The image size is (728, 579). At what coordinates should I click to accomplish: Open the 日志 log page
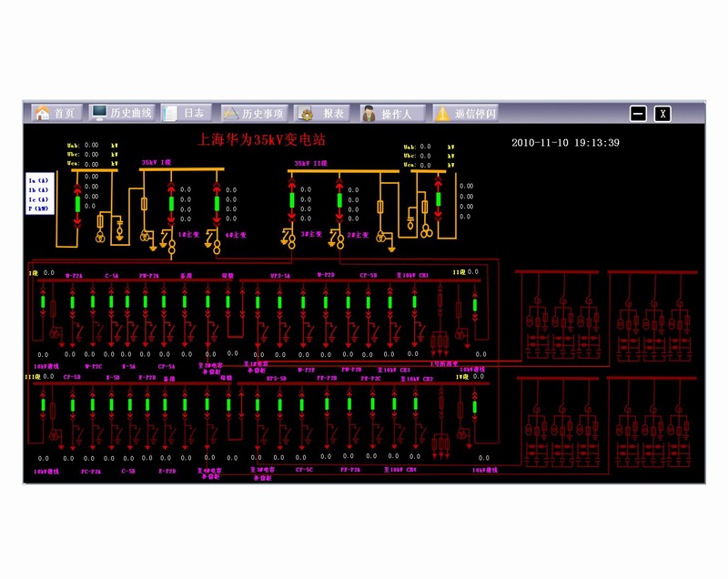click(x=187, y=113)
